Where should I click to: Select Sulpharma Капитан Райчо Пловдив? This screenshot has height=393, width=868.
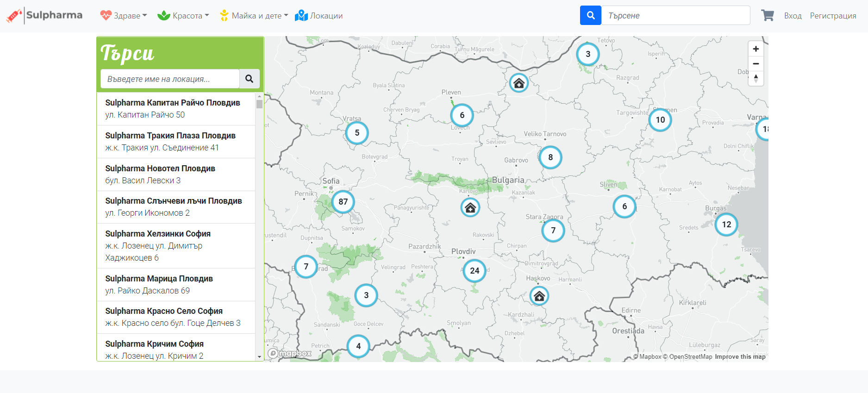[176, 109]
